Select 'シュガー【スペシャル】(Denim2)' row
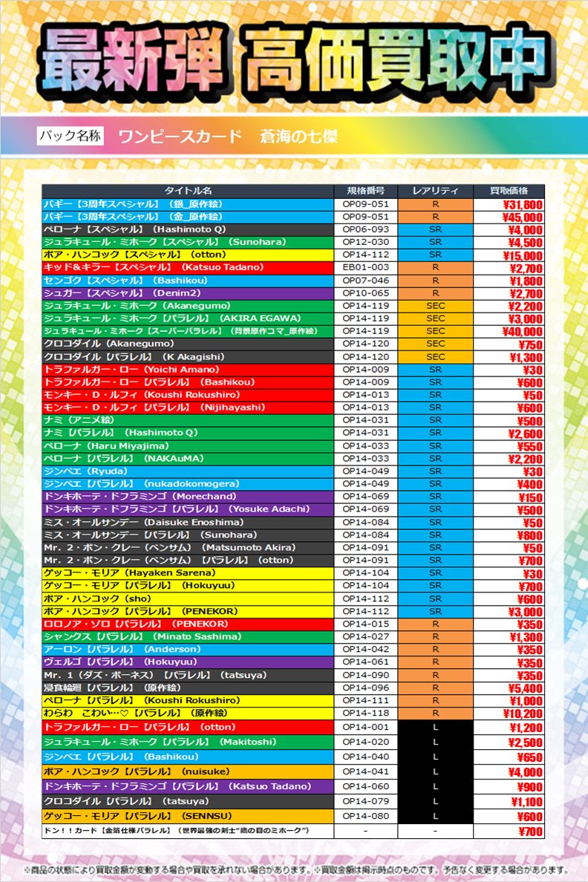This screenshot has width=588, height=882. coord(293,293)
